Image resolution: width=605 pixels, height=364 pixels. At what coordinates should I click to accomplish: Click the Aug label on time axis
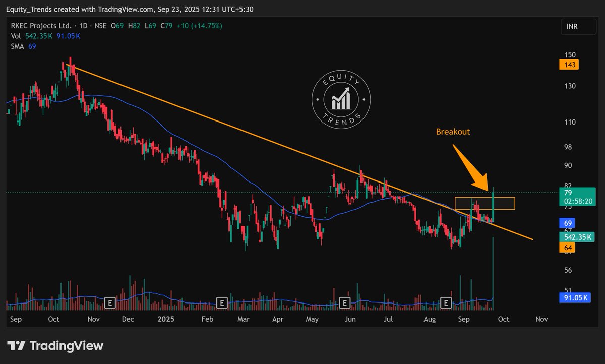[x=430, y=319]
